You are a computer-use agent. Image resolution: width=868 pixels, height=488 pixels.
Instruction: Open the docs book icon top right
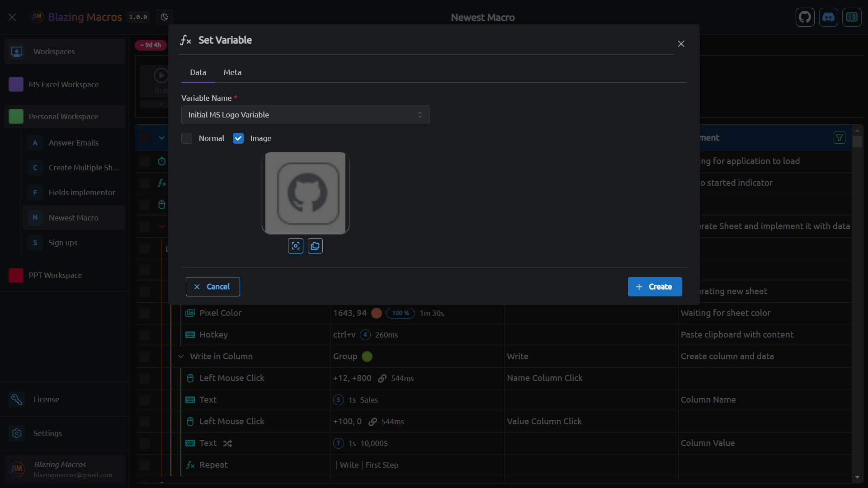click(852, 17)
